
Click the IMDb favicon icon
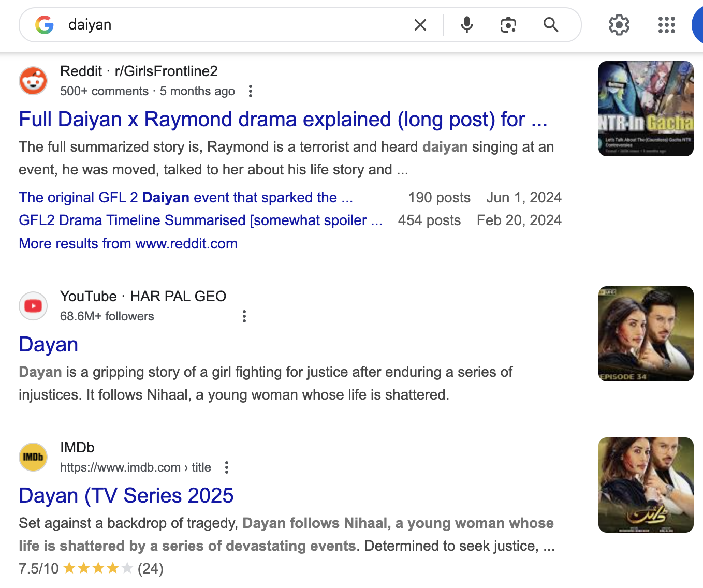pyautogui.click(x=33, y=457)
